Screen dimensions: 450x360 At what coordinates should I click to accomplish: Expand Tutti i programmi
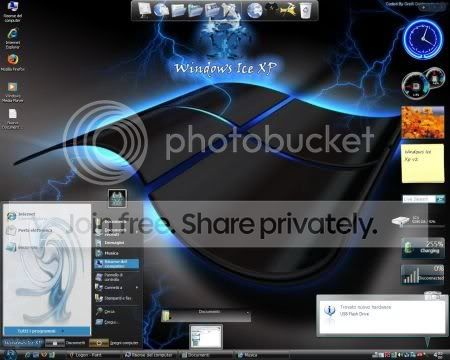(x=47, y=331)
